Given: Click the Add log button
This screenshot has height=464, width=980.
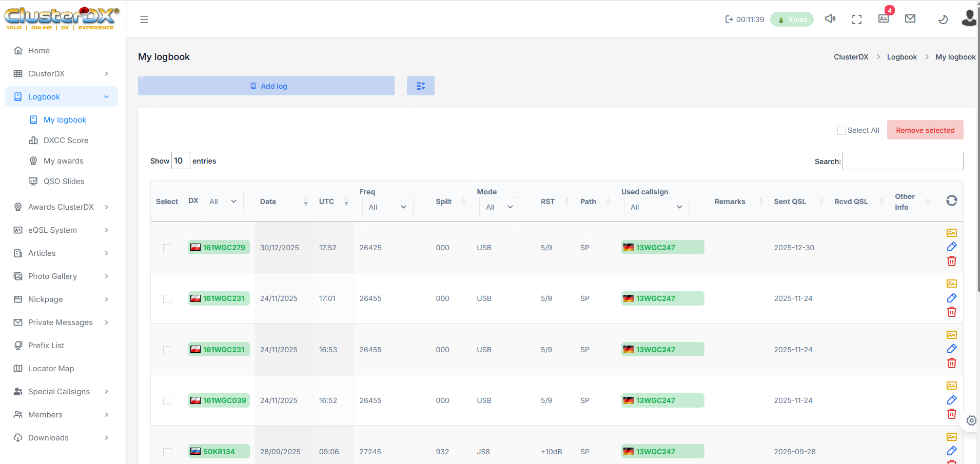Looking at the screenshot, I should pos(266,86).
